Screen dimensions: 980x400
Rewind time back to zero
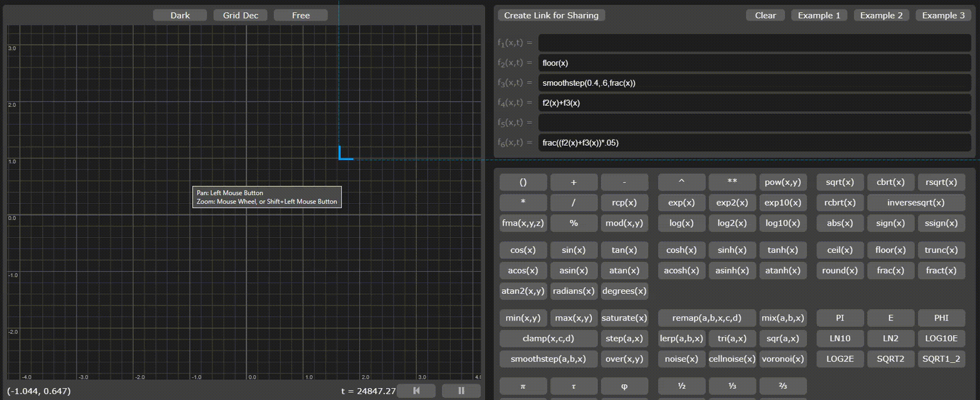pyautogui.click(x=416, y=390)
